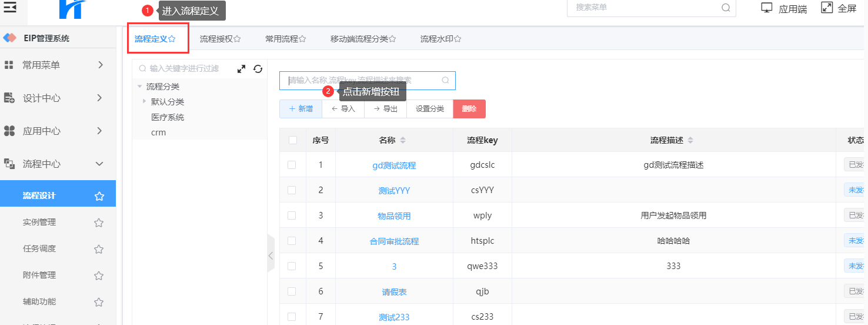Click the 新增 button
Screen dimensions: 868x325
301,109
